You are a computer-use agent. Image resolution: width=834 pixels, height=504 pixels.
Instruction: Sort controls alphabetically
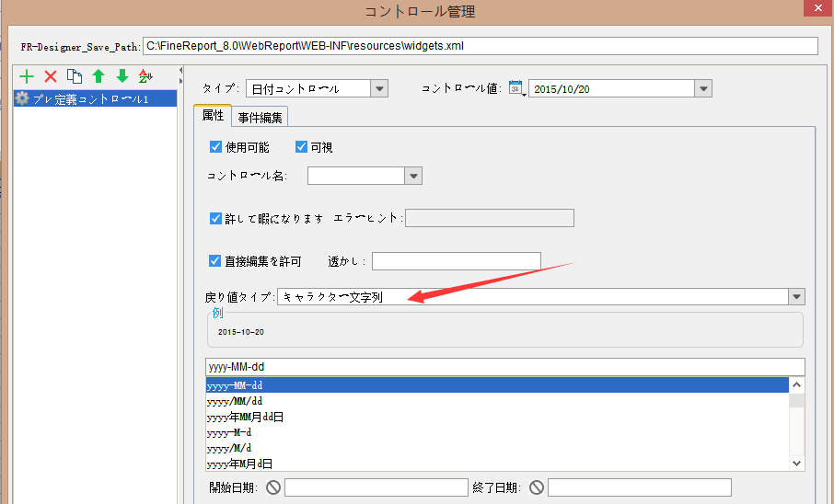tap(145, 76)
